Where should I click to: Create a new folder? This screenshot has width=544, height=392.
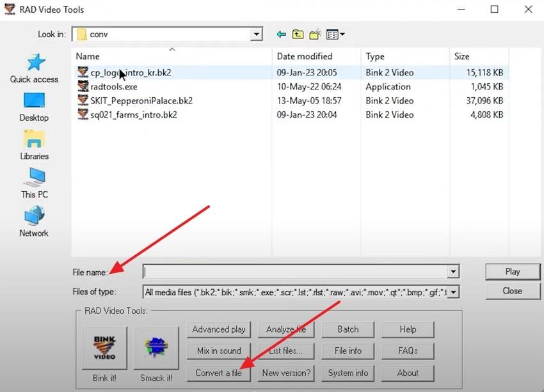315,35
